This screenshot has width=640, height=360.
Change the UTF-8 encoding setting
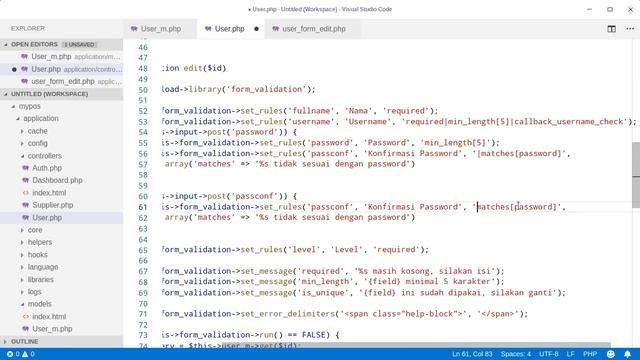tap(549, 354)
